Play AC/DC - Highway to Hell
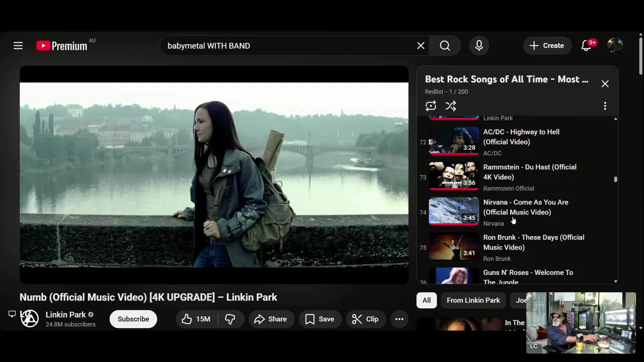 click(521, 137)
